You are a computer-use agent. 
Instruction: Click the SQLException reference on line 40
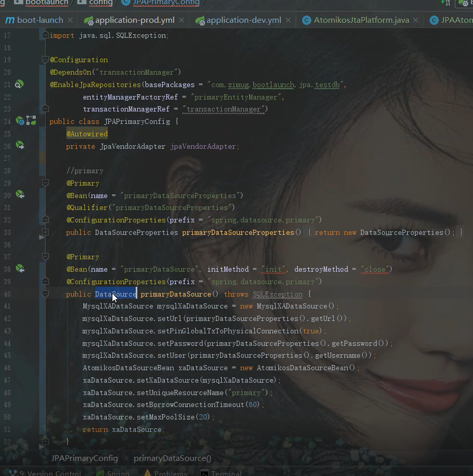click(278, 294)
